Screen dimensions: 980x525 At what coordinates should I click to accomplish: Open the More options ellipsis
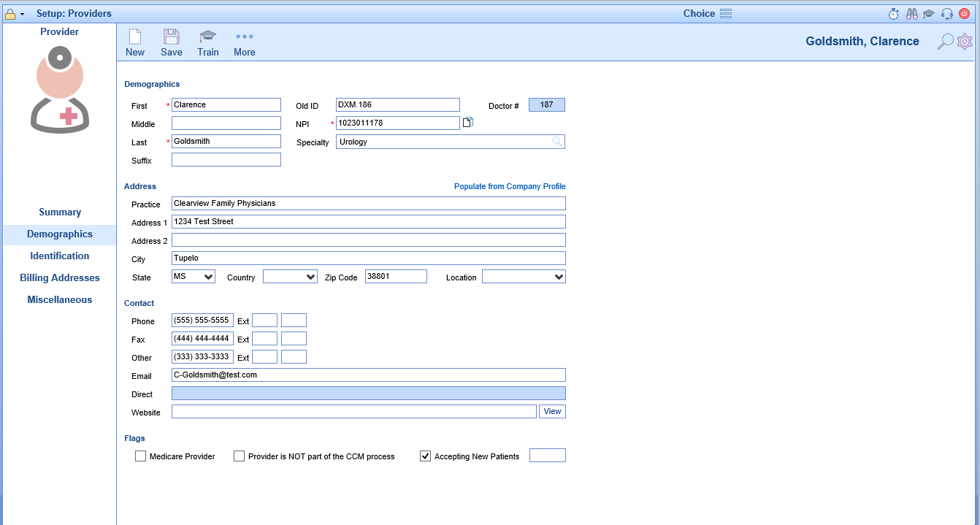(x=245, y=37)
